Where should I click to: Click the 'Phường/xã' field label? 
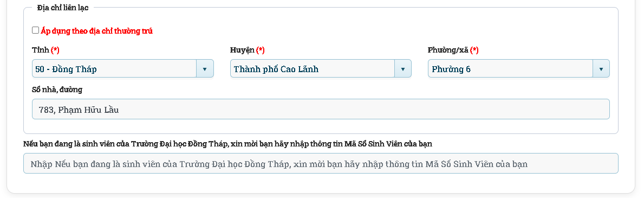[x=448, y=50]
